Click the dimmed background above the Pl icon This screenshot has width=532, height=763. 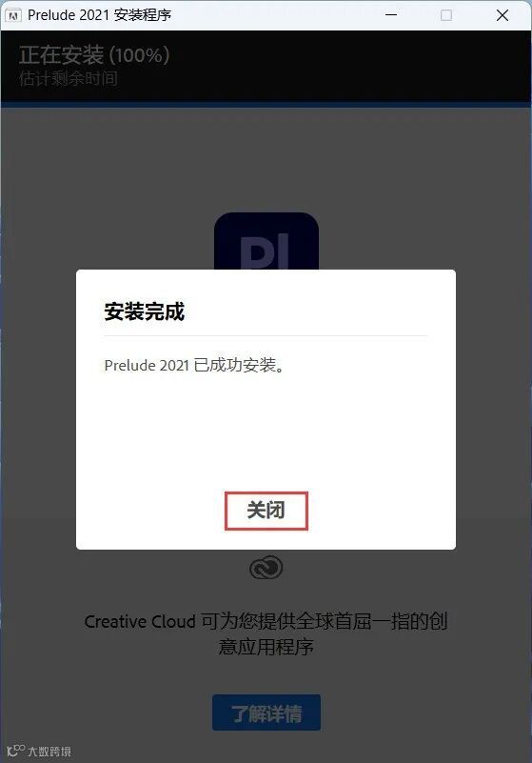pyautogui.click(x=266, y=161)
